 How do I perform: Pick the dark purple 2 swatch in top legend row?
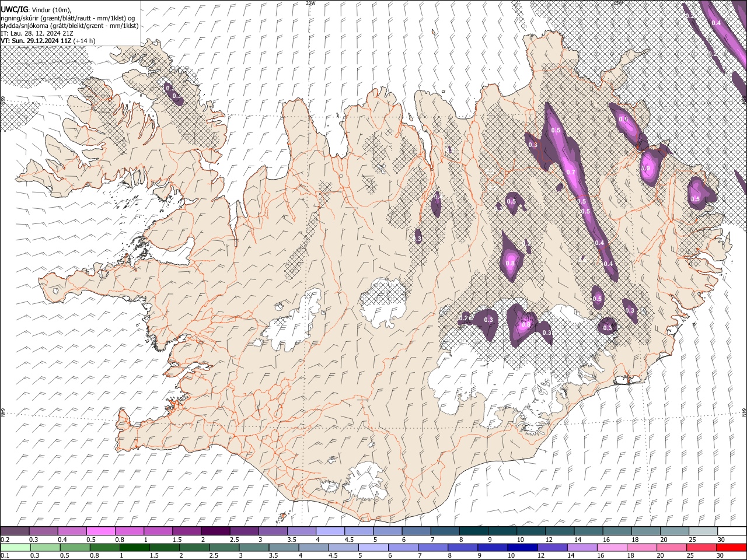coord(215,531)
